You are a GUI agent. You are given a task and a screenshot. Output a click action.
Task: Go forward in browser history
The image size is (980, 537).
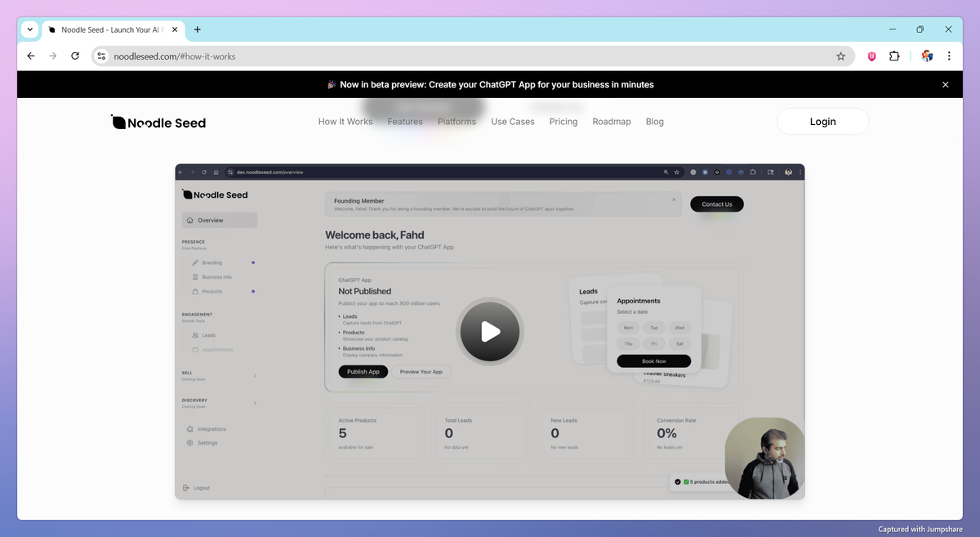53,56
